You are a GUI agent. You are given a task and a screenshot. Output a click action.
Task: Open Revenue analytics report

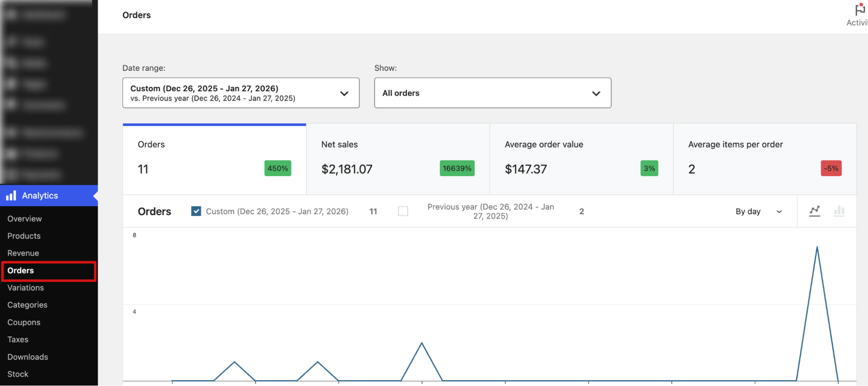tap(23, 253)
